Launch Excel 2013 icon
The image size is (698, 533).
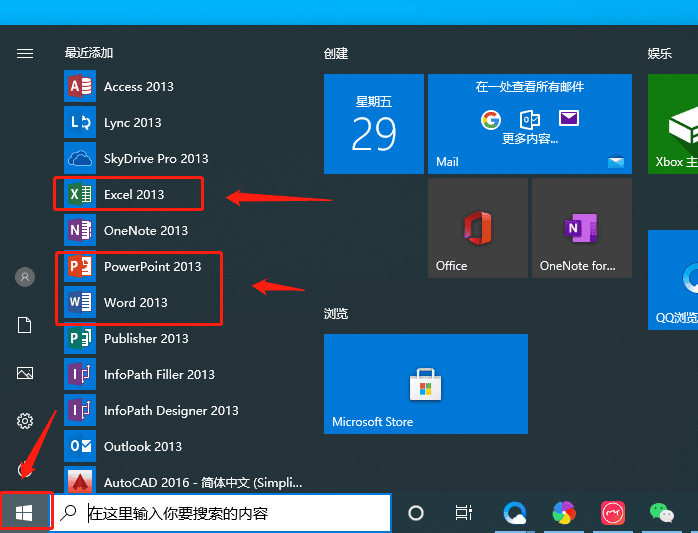pyautogui.click(x=80, y=195)
